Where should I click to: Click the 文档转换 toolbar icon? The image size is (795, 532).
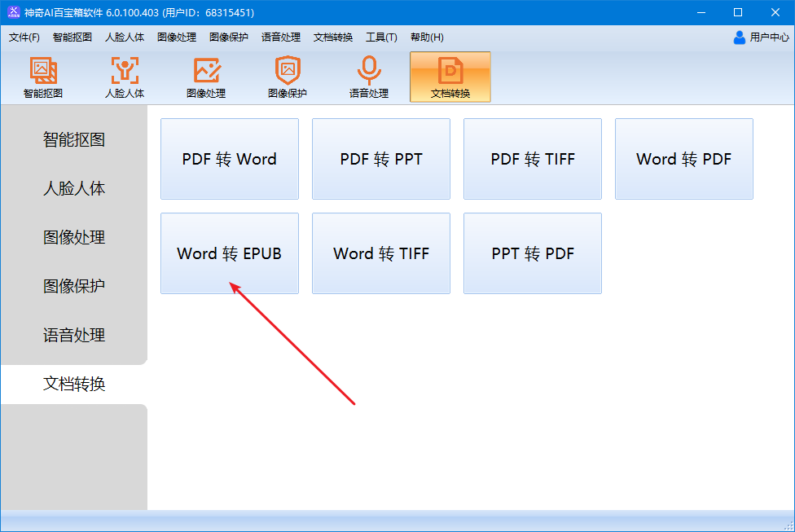450,77
